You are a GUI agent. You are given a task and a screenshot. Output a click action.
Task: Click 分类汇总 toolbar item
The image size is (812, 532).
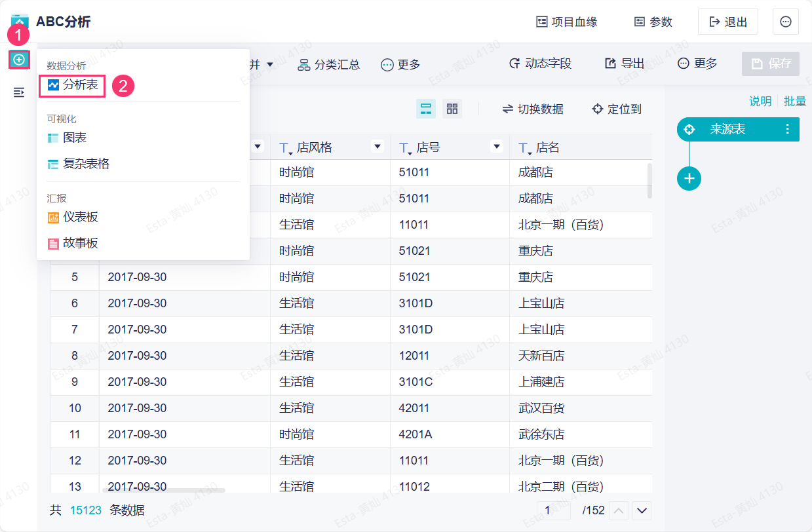tap(329, 64)
